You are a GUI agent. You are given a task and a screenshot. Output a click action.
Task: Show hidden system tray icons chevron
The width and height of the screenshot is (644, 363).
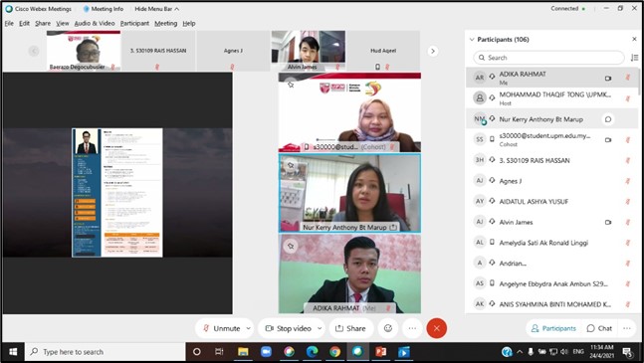pyautogui.click(x=520, y=352)
